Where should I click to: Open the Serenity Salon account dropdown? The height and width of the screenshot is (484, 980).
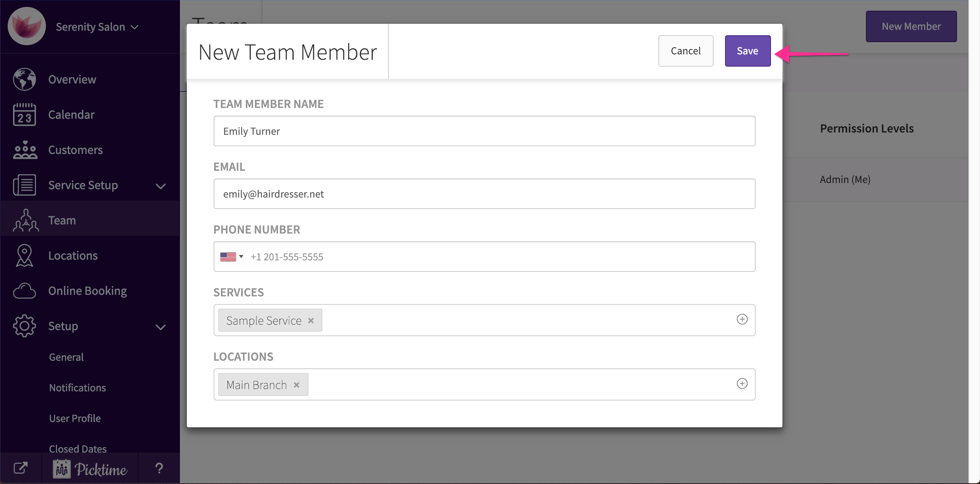pos(97,27)
